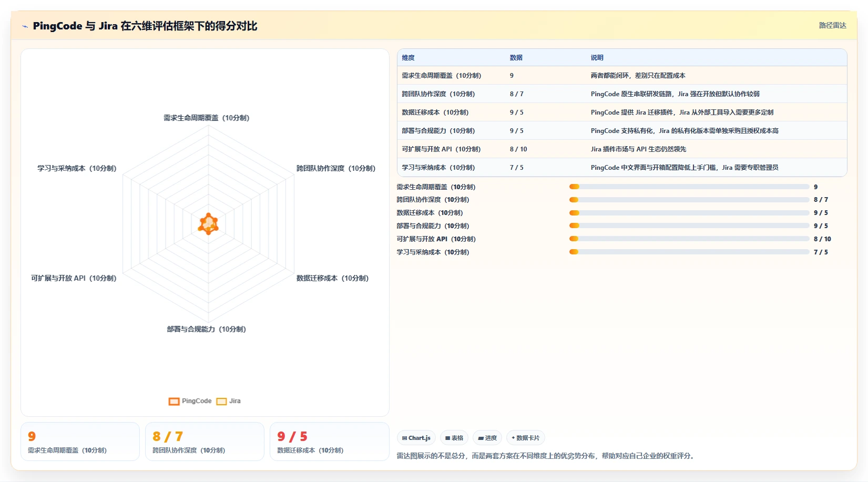Open the stat card showing 9

pos(80,442)
